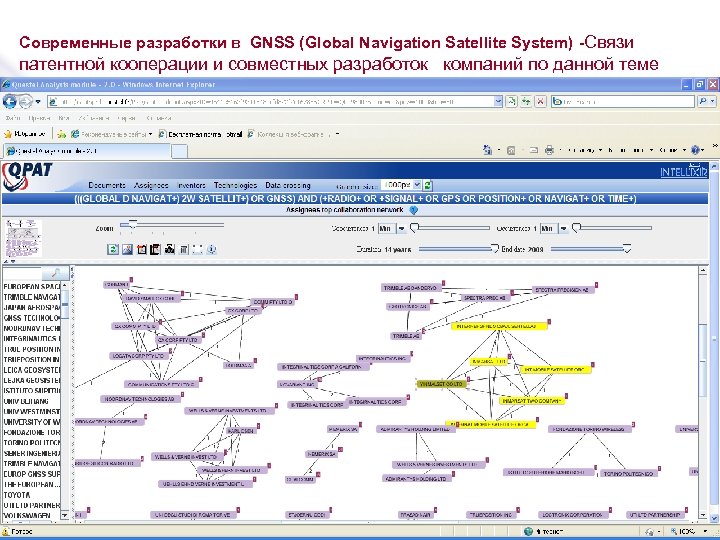The width and height of the screenshot is (720, 540).
Task: Open the INTELLIXIR link
Action: (x=684, y=172)
